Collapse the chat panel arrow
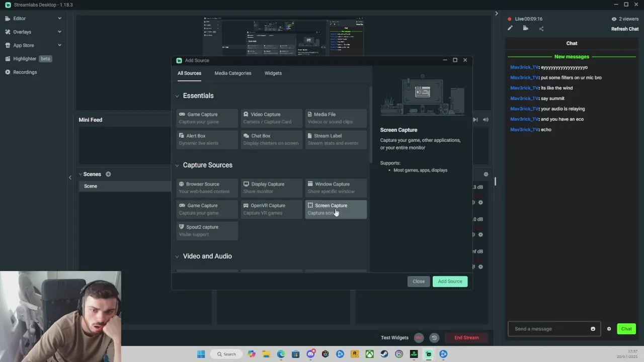 496,14
